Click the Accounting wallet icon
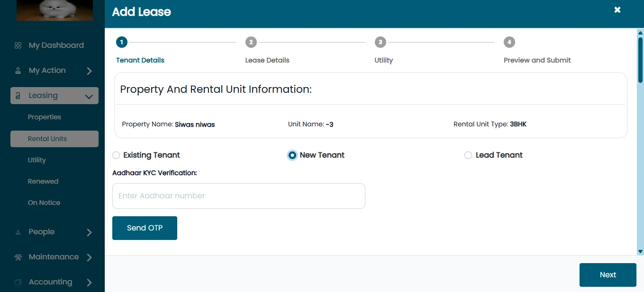The height and width of the screenshot is (292, 644). [18, 282]
